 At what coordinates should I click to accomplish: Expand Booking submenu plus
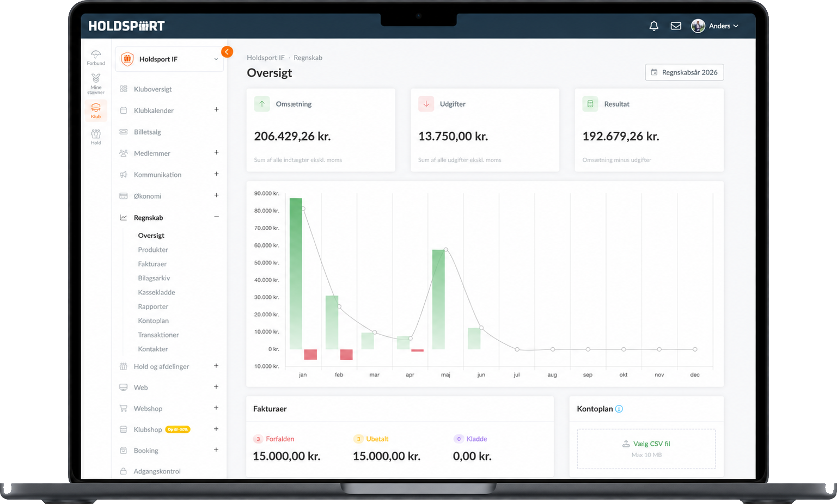[x=216, y=450]
